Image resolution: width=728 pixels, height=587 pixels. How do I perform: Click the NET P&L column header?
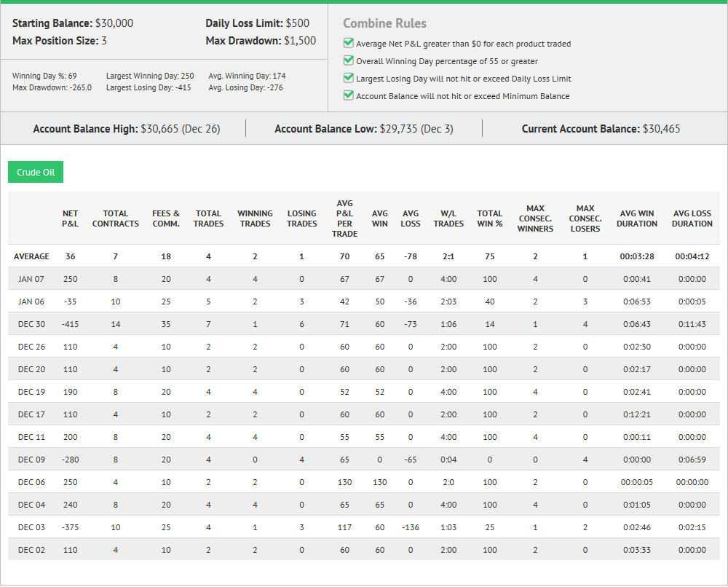pos(70,218)
